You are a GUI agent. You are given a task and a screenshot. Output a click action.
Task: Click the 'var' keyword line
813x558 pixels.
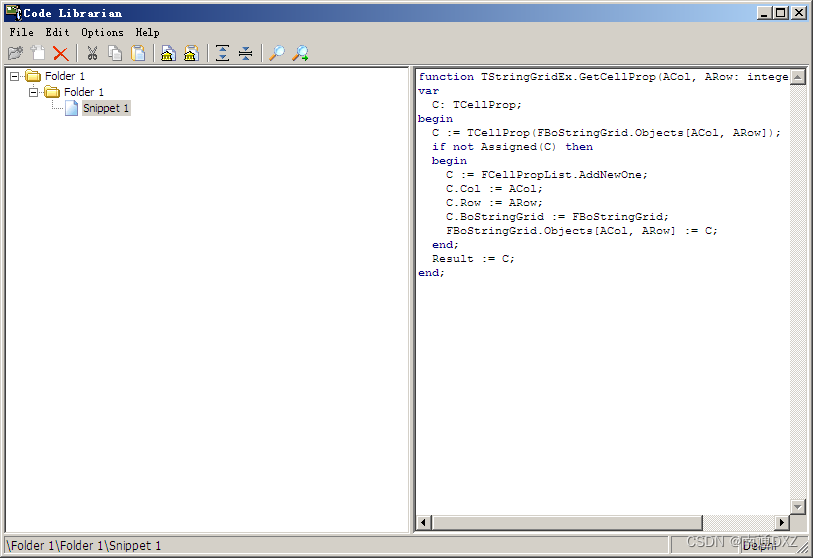tap(428, 91)
